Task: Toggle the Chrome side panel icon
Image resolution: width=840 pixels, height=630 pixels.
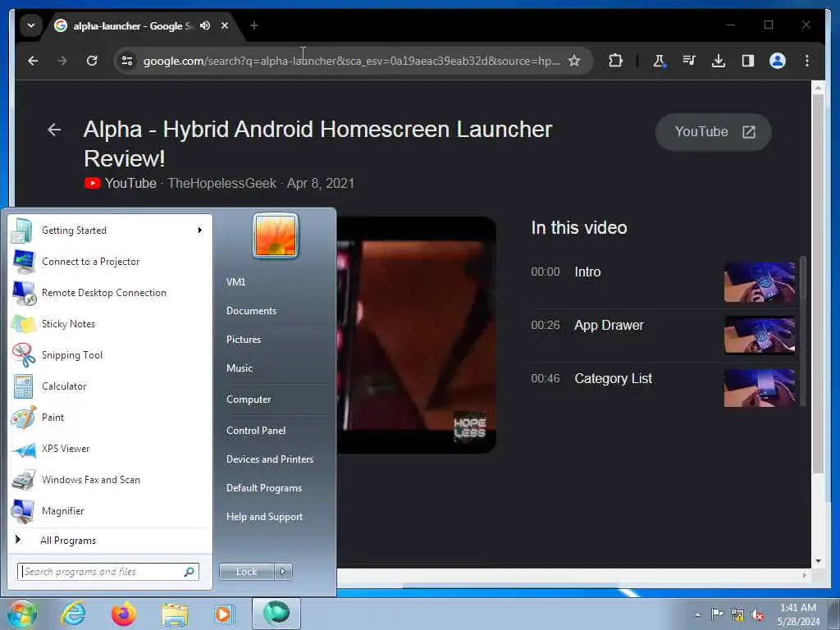Action: 748,61
